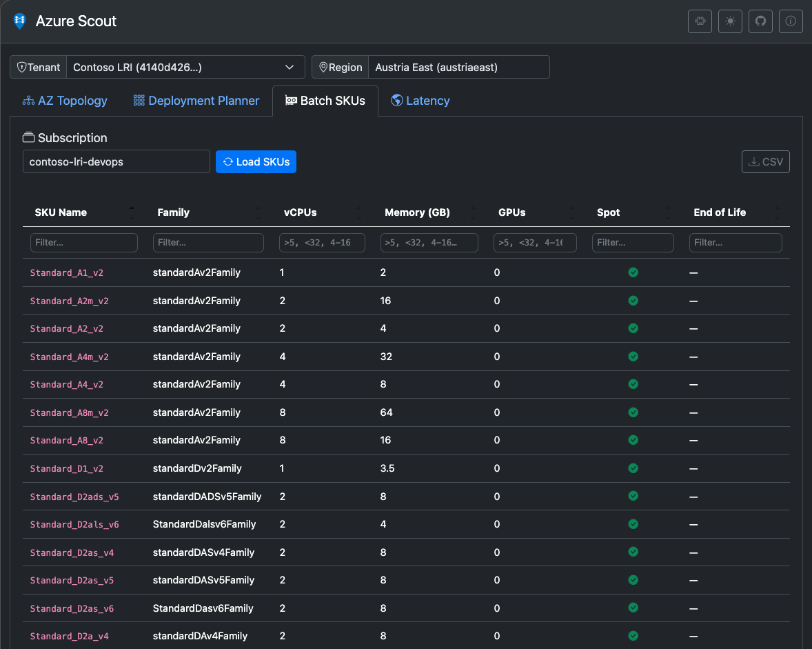Click Spot checkmark icon for Standard_A4_v2
Viewport: 812px width, 649px height.
click(633, 383)
